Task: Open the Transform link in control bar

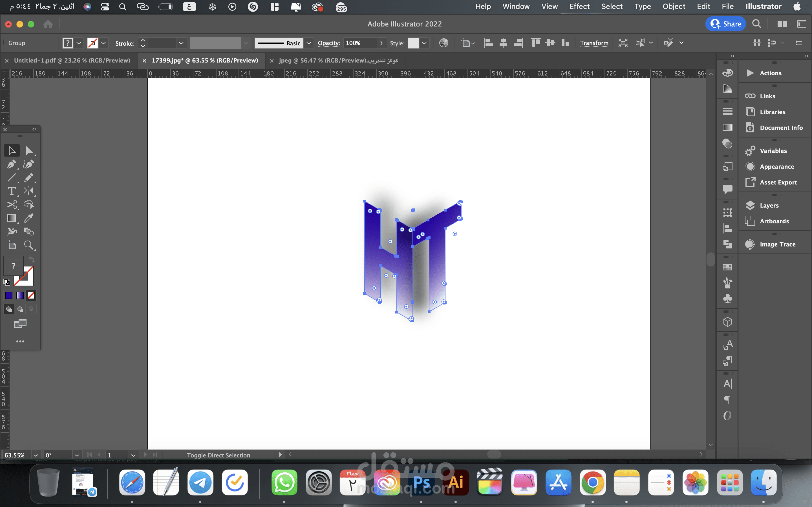Action: point(594,43)
